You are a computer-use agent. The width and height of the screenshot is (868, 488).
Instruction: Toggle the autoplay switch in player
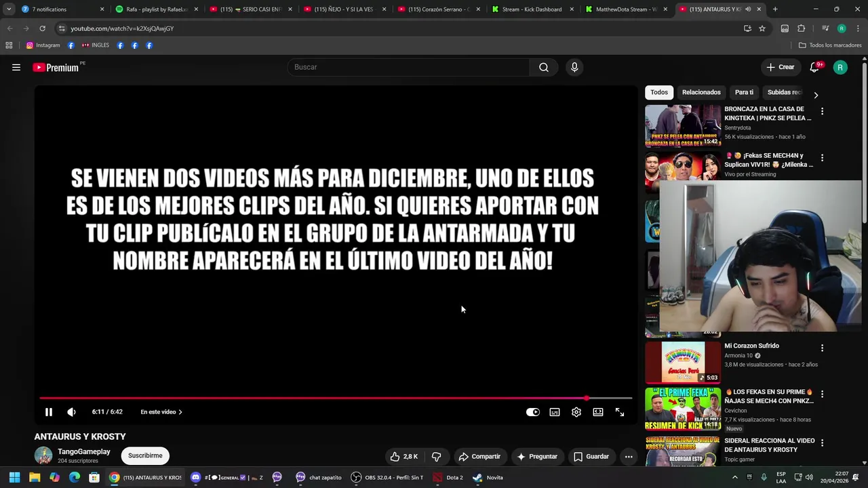tap(533, 412)
